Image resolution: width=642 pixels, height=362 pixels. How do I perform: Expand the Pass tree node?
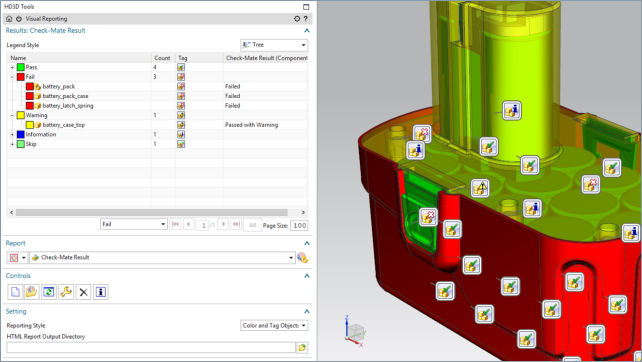12,67
